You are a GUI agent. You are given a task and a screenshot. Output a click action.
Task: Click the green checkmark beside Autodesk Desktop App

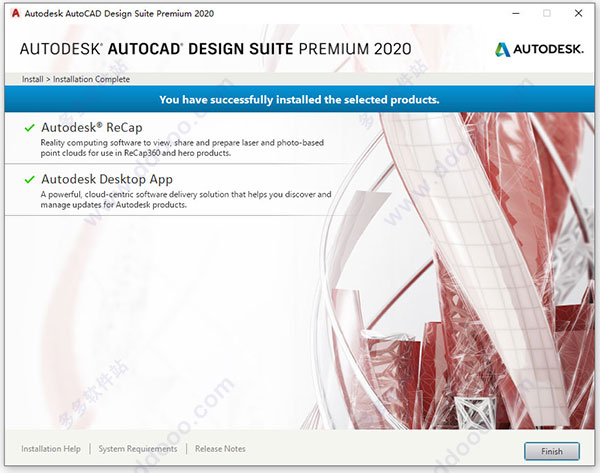tap(29, 179)
